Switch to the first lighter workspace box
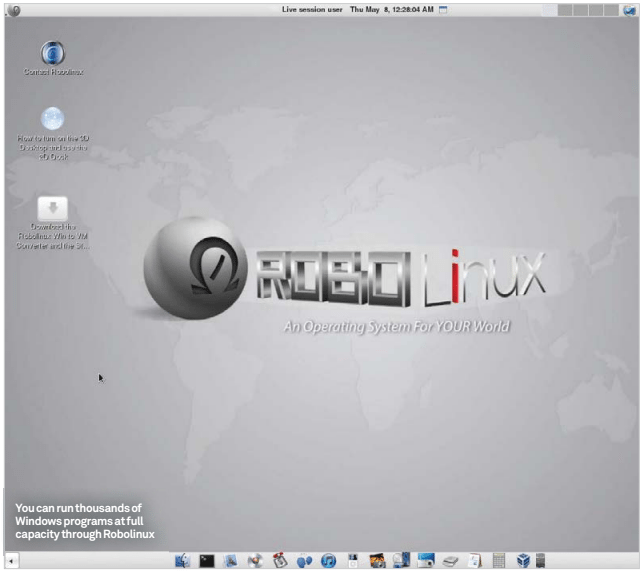Screen dimensions: 642x574 (x=549, y=10)
